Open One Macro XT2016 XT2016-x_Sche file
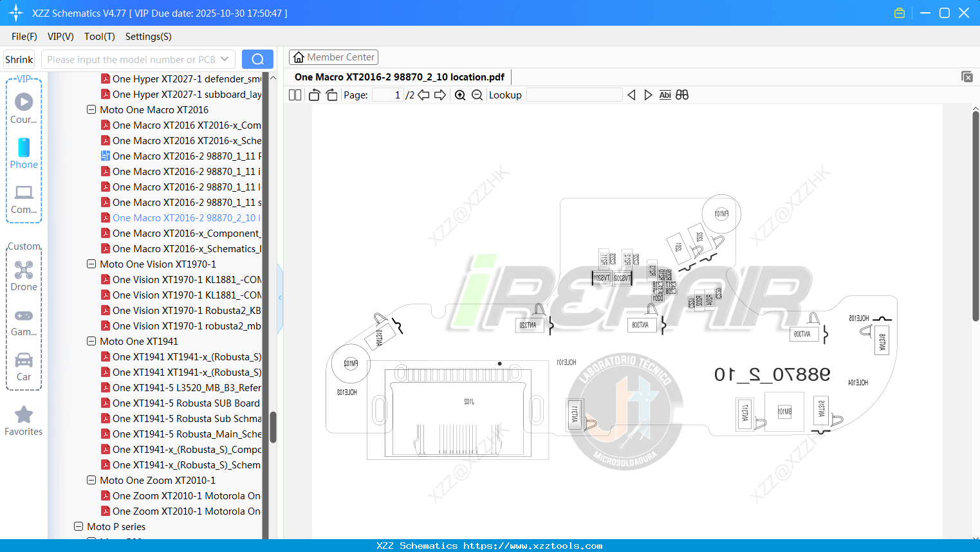The width and height of the screenshot is (980, 552). click(x=181, y=140)
